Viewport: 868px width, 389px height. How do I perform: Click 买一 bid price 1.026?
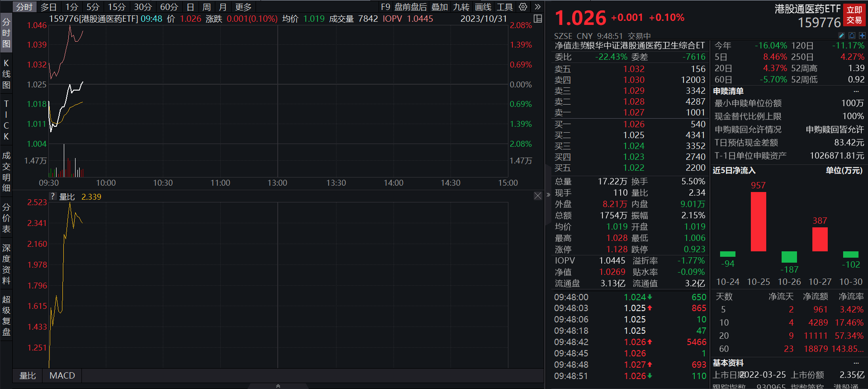pos(634,124)
